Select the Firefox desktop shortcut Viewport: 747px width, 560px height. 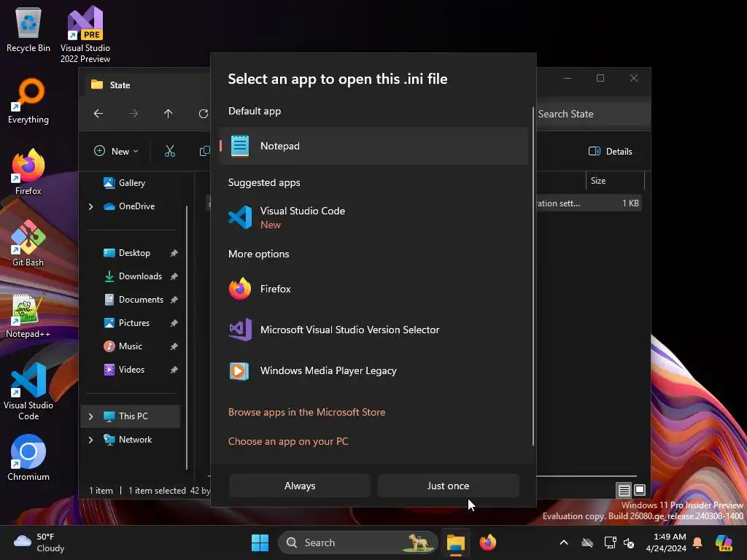pos(28,172)
